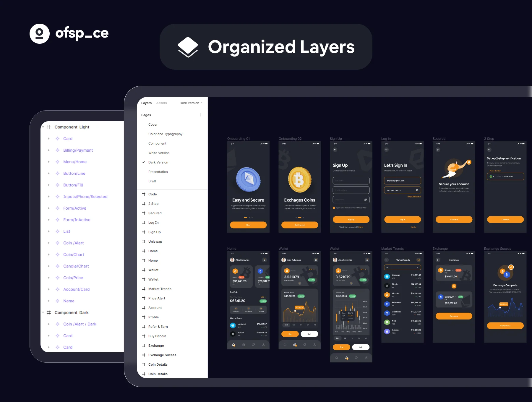Click the plus icon to add a page
Viewport: 532px width, 402px height.
[x=200, y=115]
